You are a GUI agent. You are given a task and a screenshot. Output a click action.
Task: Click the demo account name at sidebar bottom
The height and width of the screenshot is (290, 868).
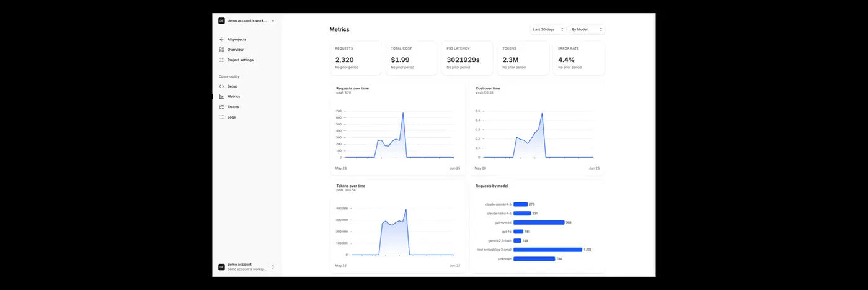tap(239, 265)
